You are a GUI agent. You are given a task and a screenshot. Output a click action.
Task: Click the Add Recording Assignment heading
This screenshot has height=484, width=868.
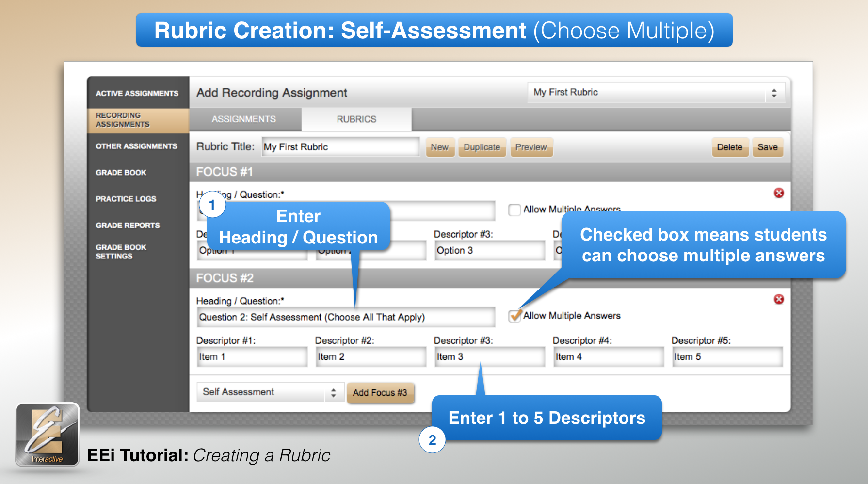(272, 93)
